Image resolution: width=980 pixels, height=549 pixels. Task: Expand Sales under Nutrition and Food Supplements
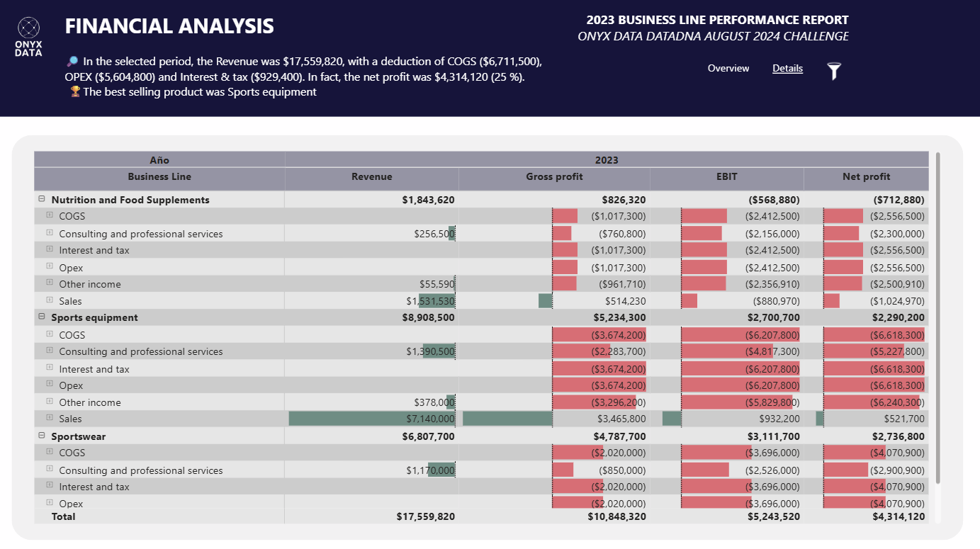(50, 300)
